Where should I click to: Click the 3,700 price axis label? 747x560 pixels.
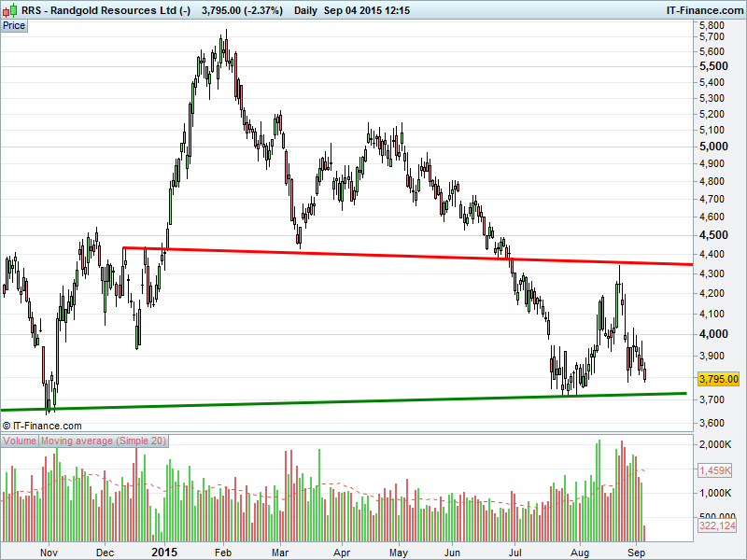tap(712, 399)
